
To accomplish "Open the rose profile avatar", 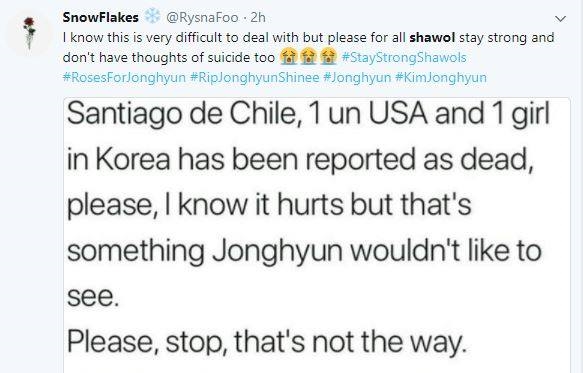I will [x=30, y=33].
